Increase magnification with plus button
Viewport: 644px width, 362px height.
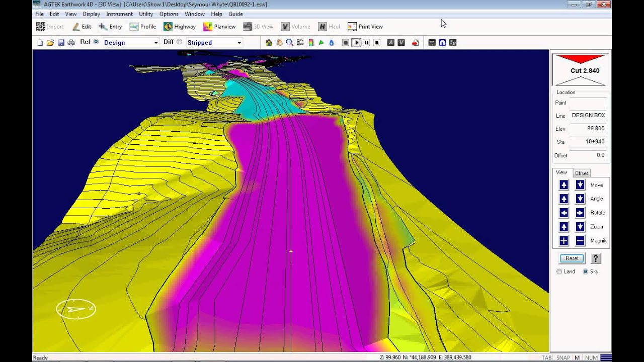click(x=564, y=241)
